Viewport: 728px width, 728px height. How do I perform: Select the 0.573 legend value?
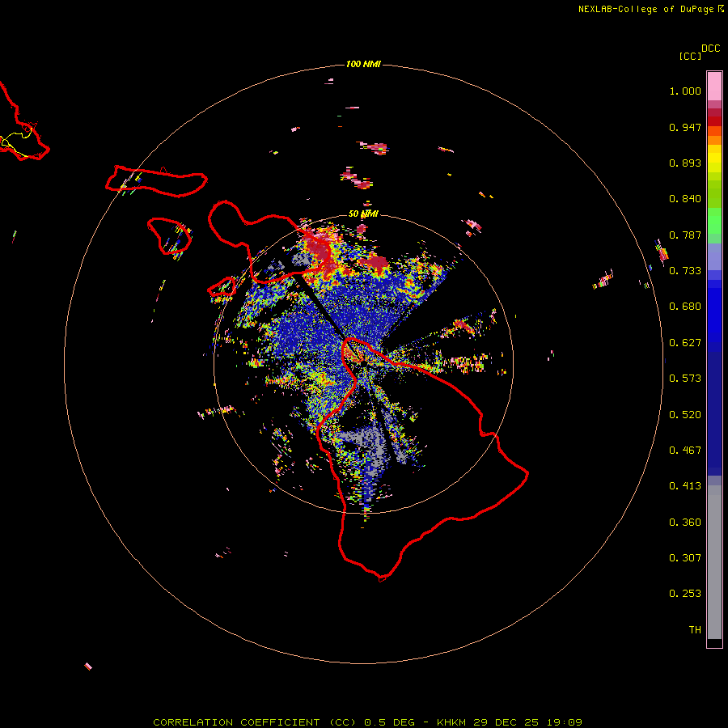(685, 379)
